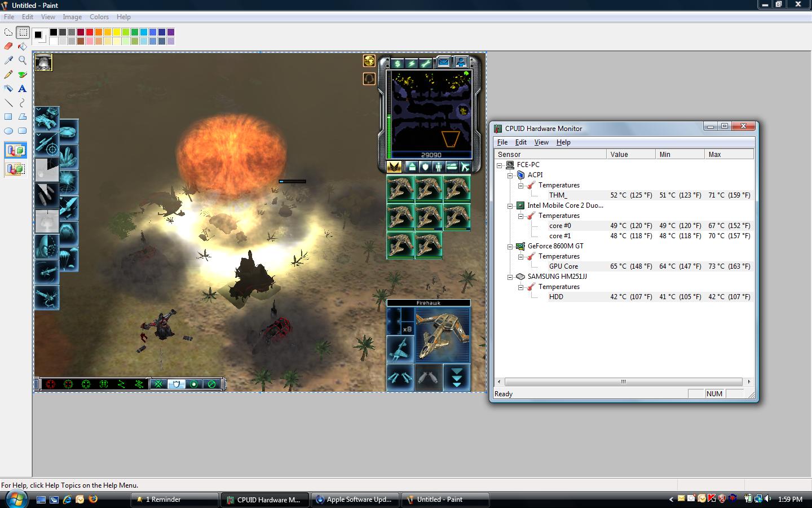The width and height of the screenshot is (812, 508).
Task: Open the Help menu in Hardware Monitor
Action: pos(563,142)
